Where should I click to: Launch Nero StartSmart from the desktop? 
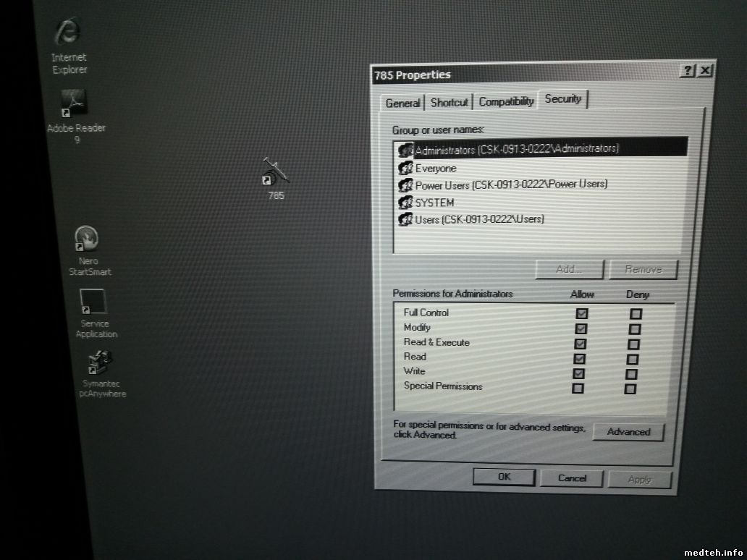point(86,239)
